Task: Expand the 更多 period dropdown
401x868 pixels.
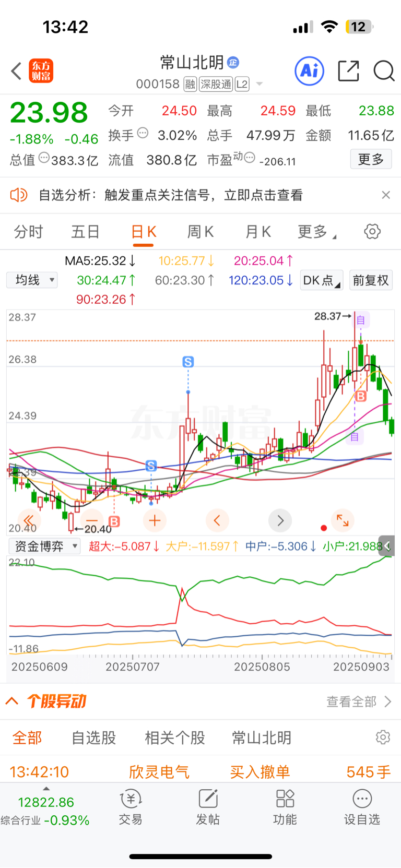Action: pos(316,231)
